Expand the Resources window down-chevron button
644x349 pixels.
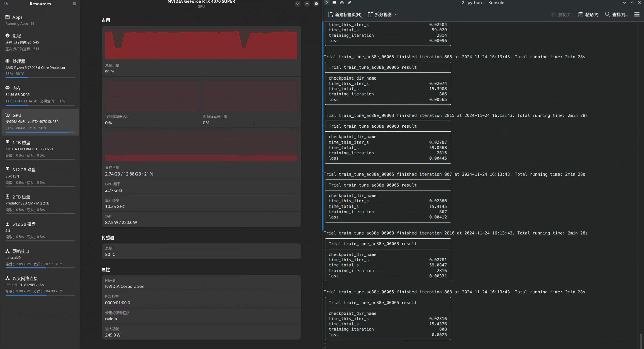click(298, 4)
